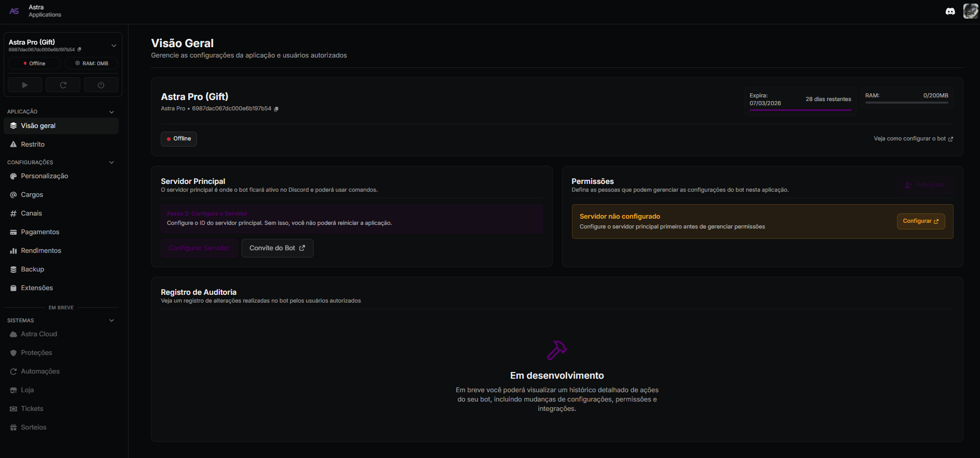Open the user avatar profile menu
This screenshot has width=980, height=458.
970,11
